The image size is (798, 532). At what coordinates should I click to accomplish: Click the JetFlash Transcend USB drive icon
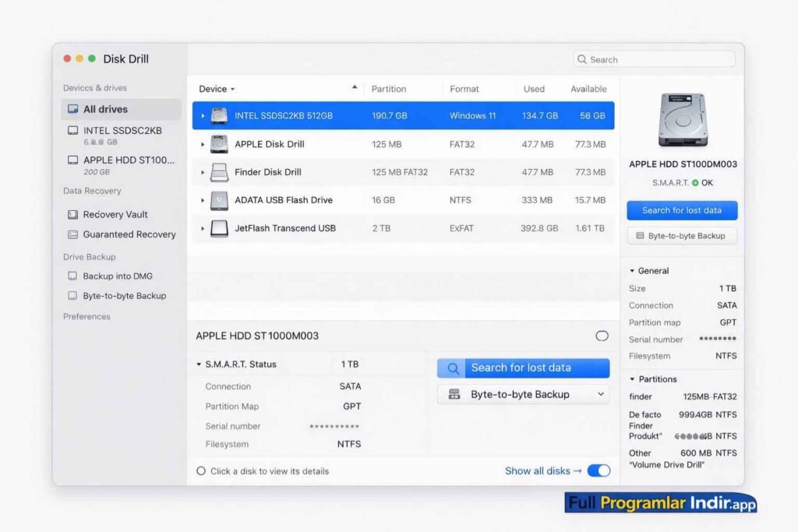(x=219, y=228)
